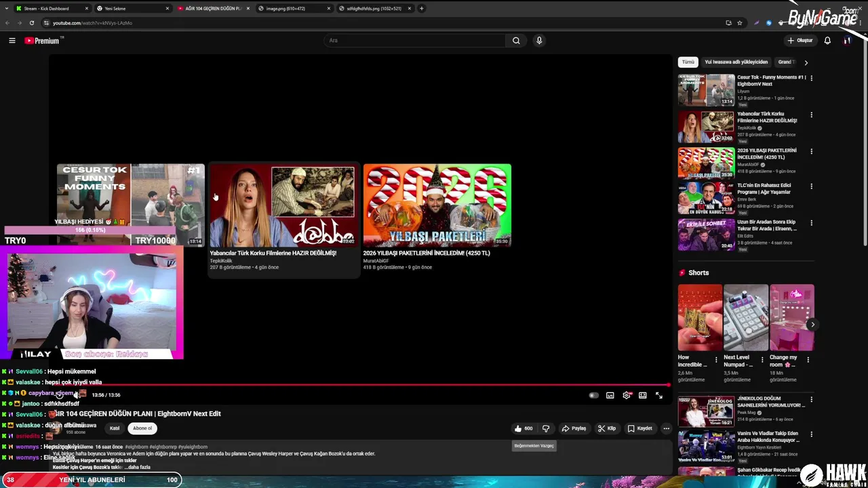Dislike the video with thumbs-down
This screenshot has height=488, width=868.
(x=546, y=428)
